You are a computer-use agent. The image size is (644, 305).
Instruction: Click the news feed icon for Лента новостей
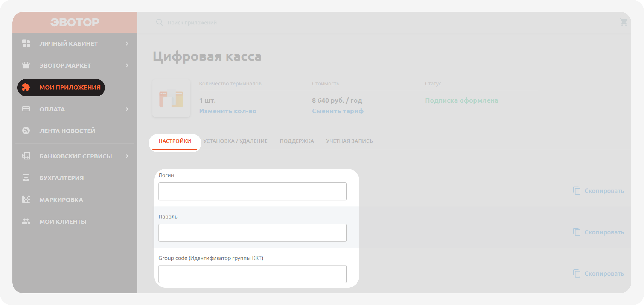tap(26, 131)
